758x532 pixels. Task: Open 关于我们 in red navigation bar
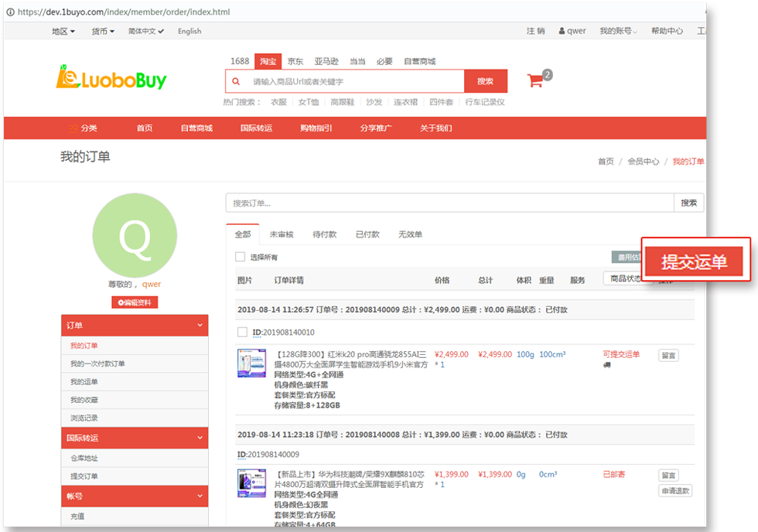point(435,128)
